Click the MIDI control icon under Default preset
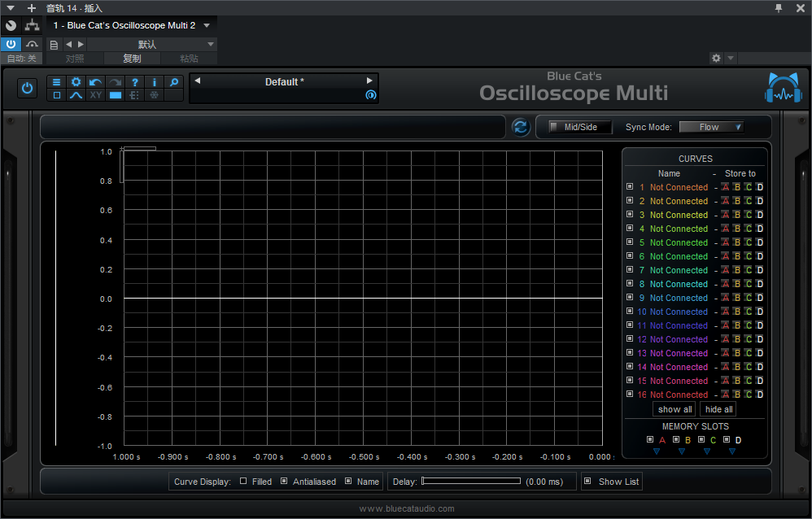This screenshot has height=519, width=812. point(371,95)
